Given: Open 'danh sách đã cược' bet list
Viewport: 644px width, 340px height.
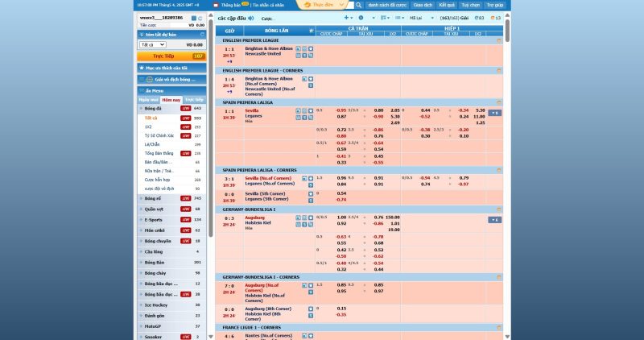Looking at the screenshot, I should 387,5.
